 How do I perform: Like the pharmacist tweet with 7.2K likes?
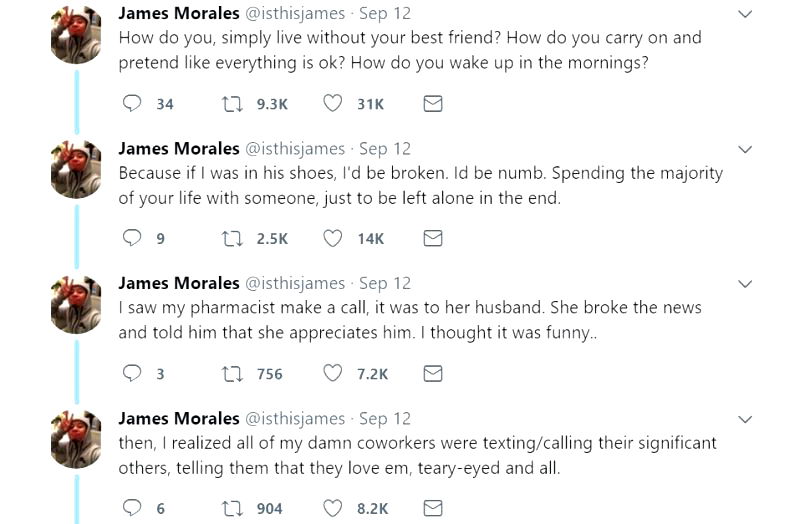(333, 373)
